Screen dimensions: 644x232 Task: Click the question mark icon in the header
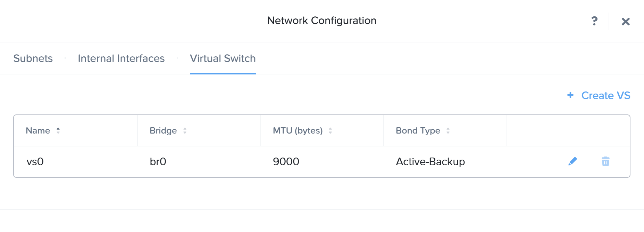point(594,21)
